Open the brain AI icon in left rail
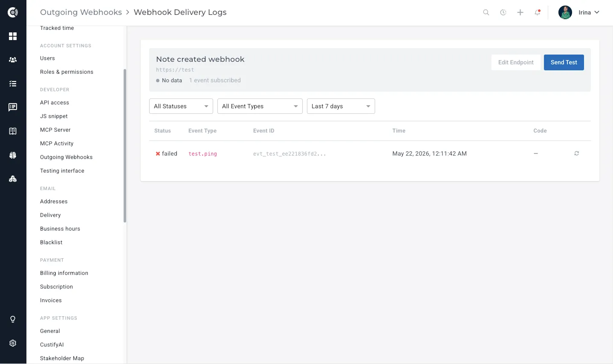This screenshot has height=364, width=613. point(13,155)
